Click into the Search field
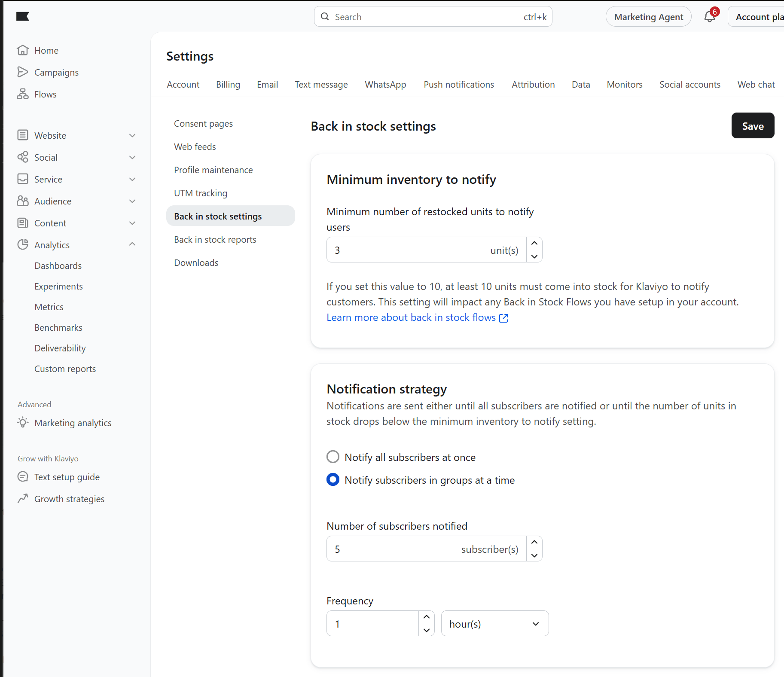This screenshot has height=677, width=784. point(433,17)
